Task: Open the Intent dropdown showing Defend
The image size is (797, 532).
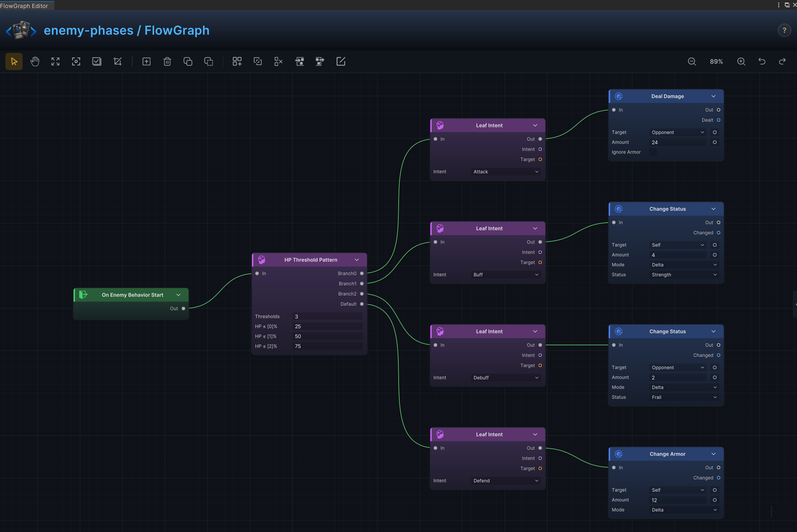Action: point(506,481)
